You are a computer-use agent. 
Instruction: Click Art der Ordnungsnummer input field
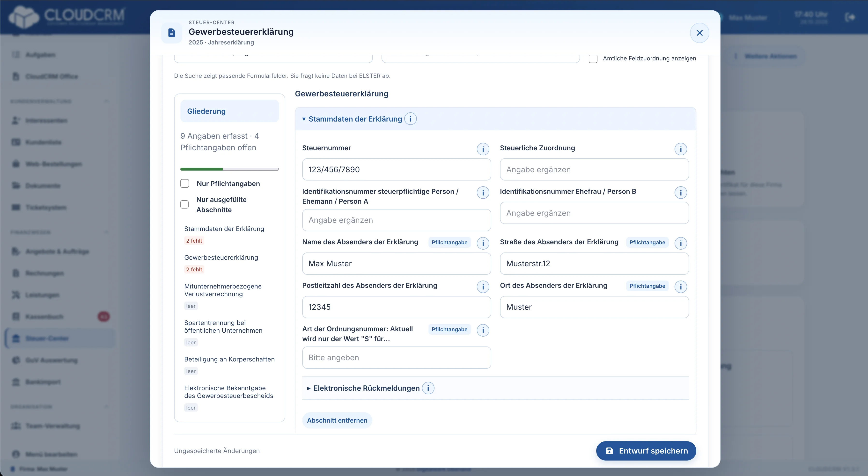point(396,358)
